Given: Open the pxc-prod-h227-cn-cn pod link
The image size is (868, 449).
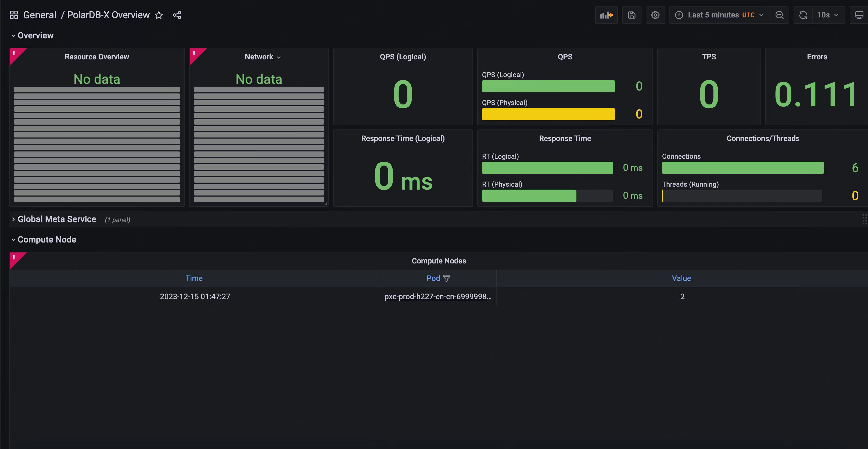Looking at the screenshot, I should click(x=438, y=296).
